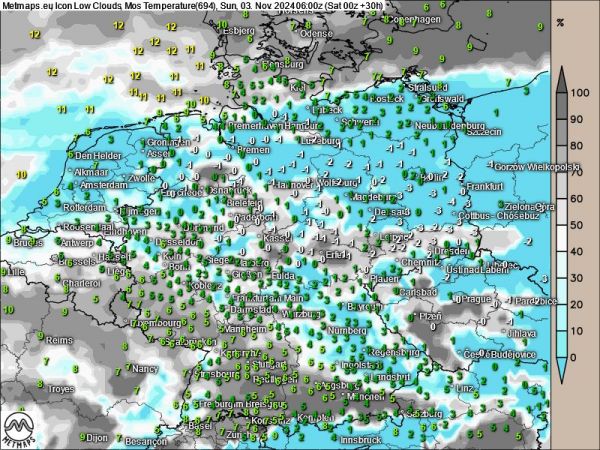Viewport: 600px width, 450px height.
Task: Select the Regensburg city label
Action: pyautogui.click(x=395, y=352)
